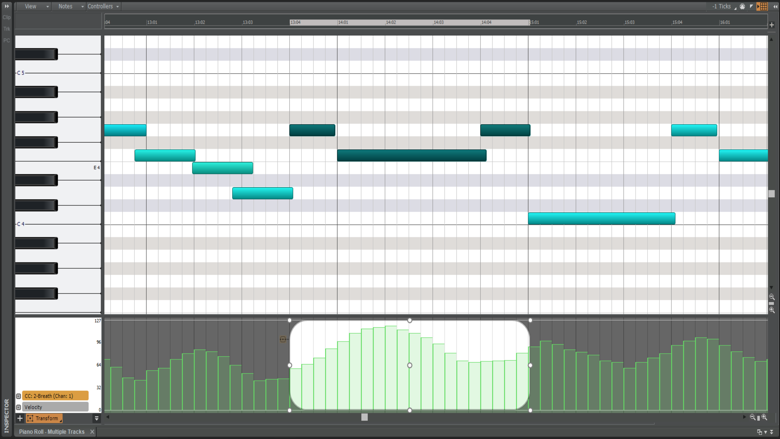780x439 pixels.
Task: Zoom out vertically with the magnifier minus
Action: coord(772,297)
